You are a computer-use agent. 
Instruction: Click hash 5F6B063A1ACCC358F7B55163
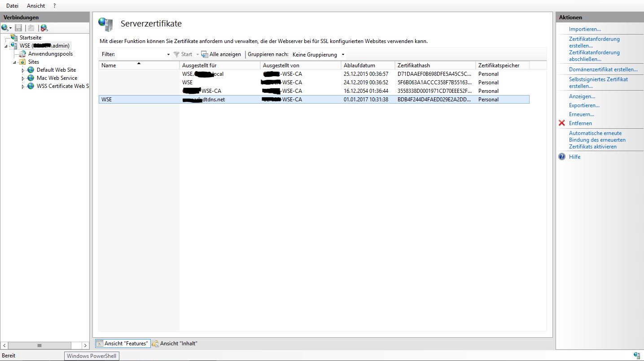coord(434,83)
